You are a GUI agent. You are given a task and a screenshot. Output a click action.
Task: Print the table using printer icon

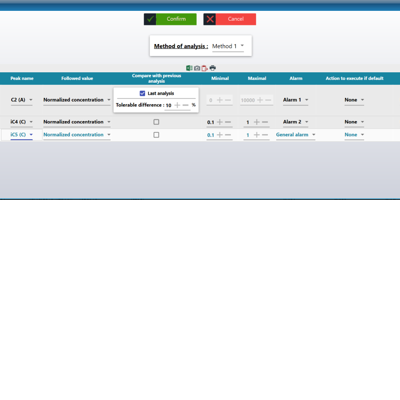[213, 68]
